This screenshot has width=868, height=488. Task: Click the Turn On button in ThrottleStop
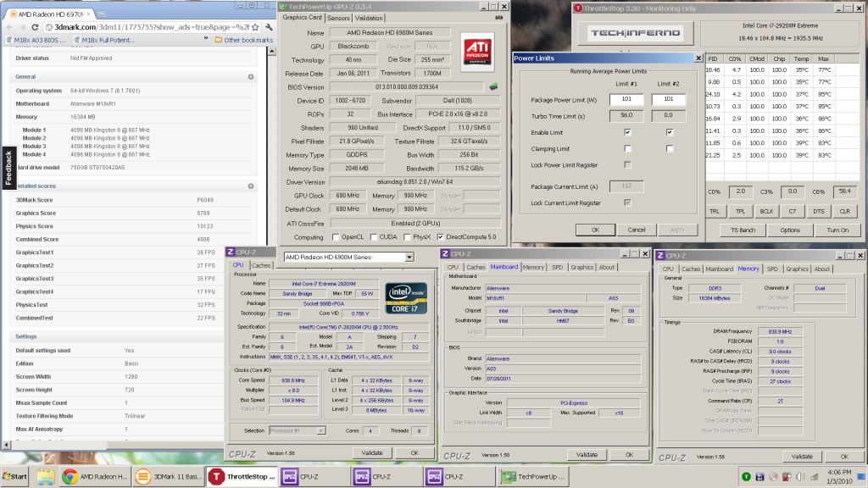click(837, 230)
